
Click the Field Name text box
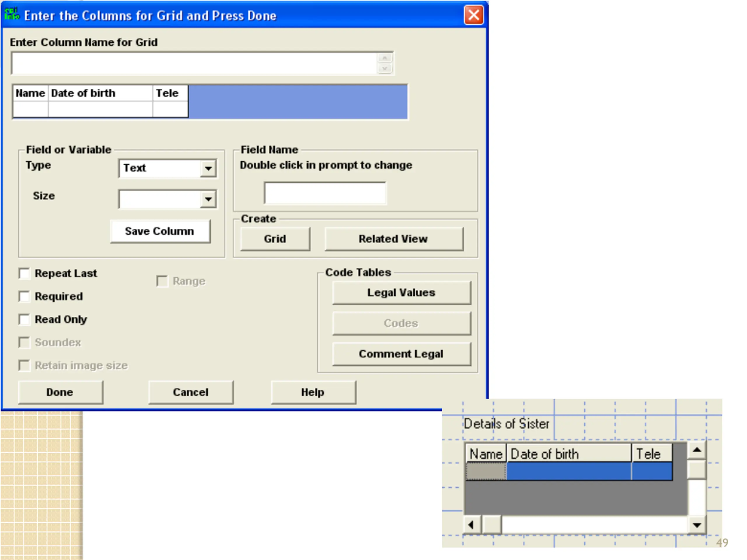click(x=325, y=193)
